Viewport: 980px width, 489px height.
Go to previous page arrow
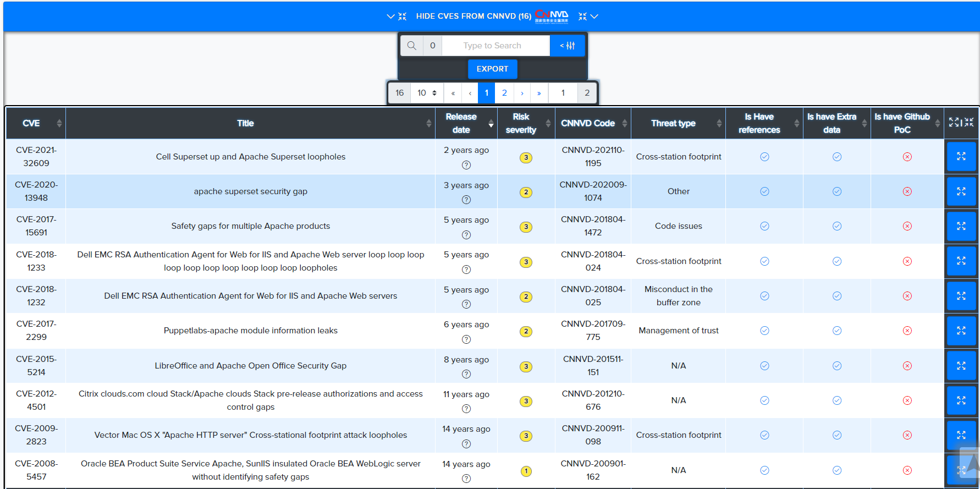pos(470,93)
